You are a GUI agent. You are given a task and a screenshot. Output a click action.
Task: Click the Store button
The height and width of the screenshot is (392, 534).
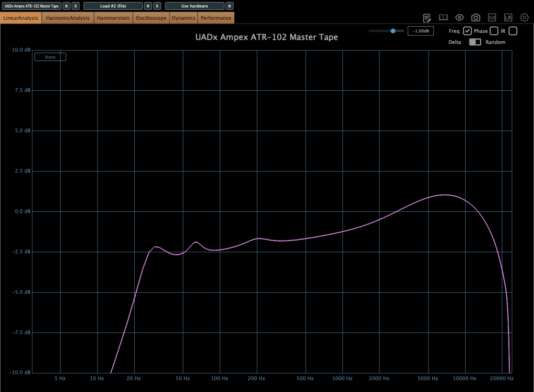[50, 57]
